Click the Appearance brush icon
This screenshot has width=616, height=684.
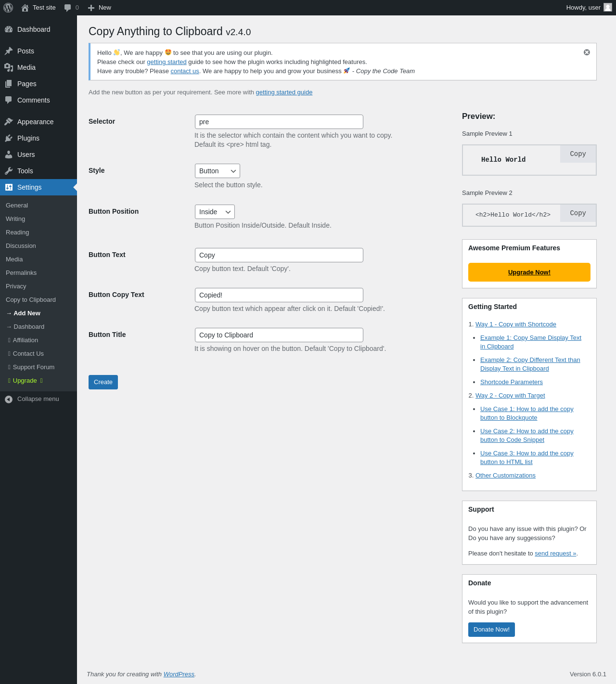pyautogui.click(x=9, y=122)
